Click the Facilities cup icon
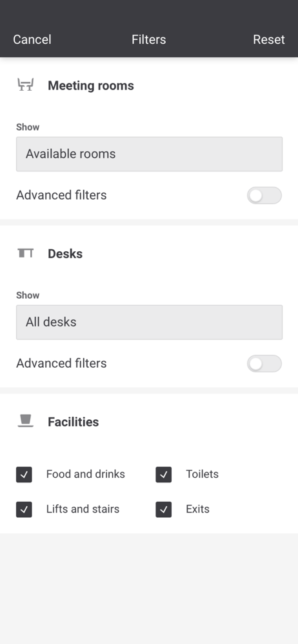The width and height of the screenshot is (298, 644). pos(25,421)
